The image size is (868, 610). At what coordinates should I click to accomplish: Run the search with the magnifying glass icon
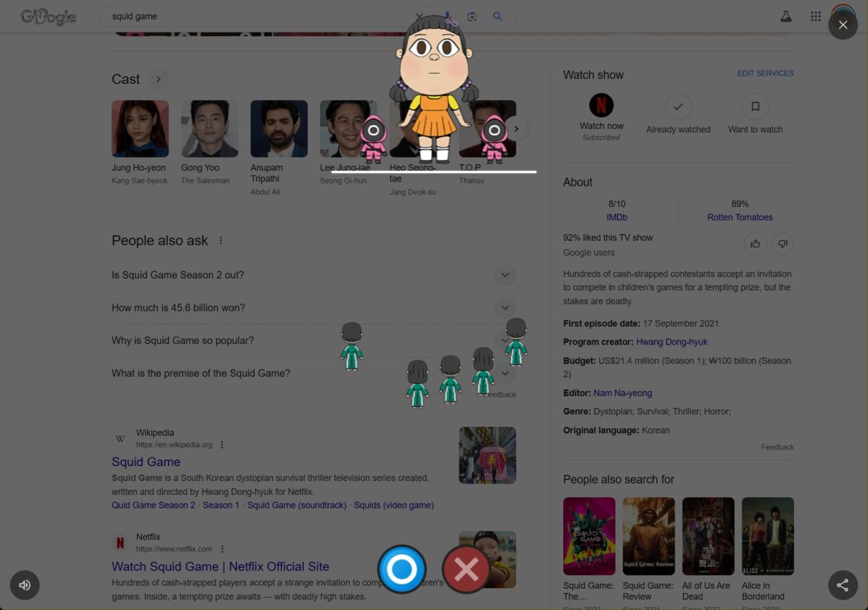click(x=498, y=16)
